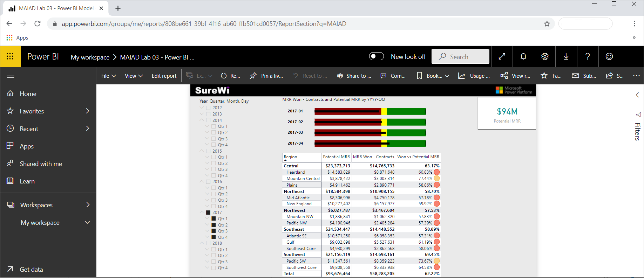Uncheck 2017 Qtr 1 checkbox
Image resolution: width=644 pixels, height=278 pixels.
[x=214, y=218]
